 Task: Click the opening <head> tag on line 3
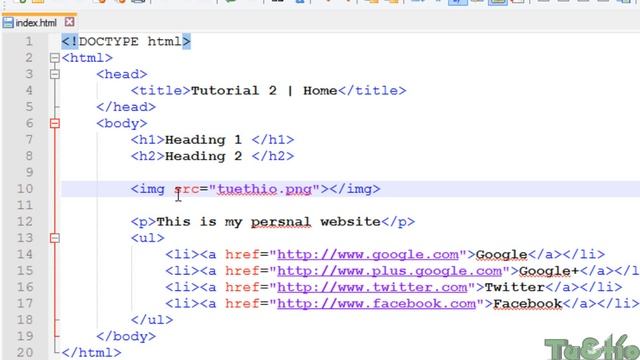tap(122, 74)
